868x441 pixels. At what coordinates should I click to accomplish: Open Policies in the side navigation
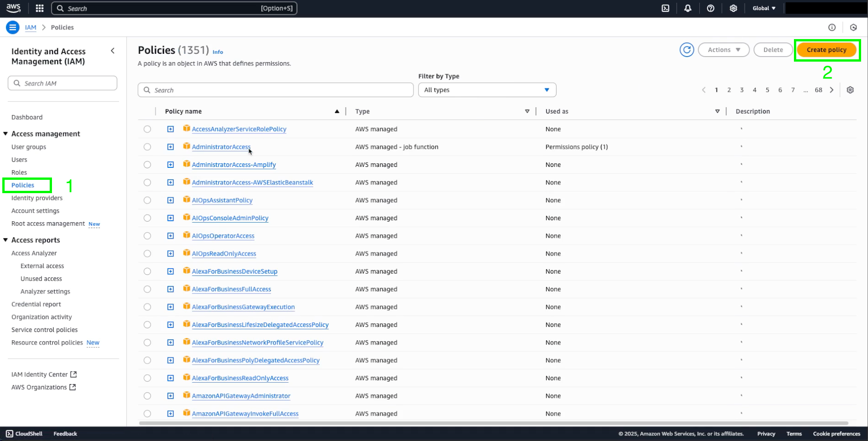pyautogui.click(x=23, y=185)
